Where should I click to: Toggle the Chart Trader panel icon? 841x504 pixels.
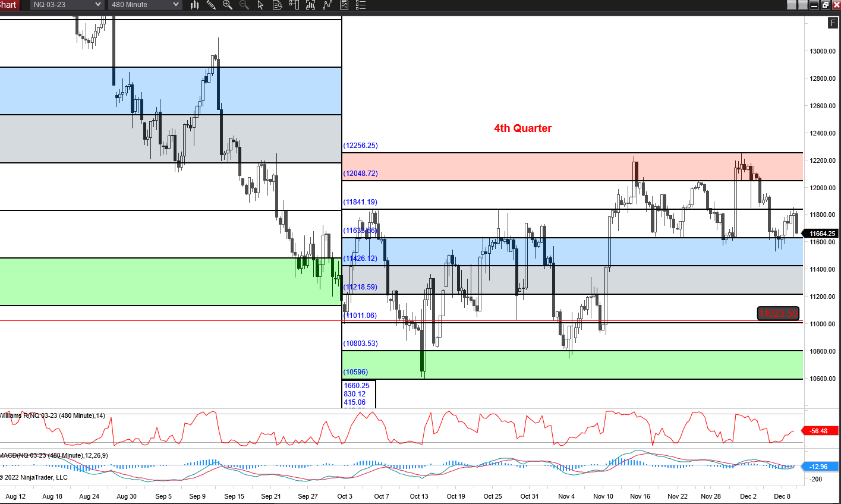click(294, 5)
